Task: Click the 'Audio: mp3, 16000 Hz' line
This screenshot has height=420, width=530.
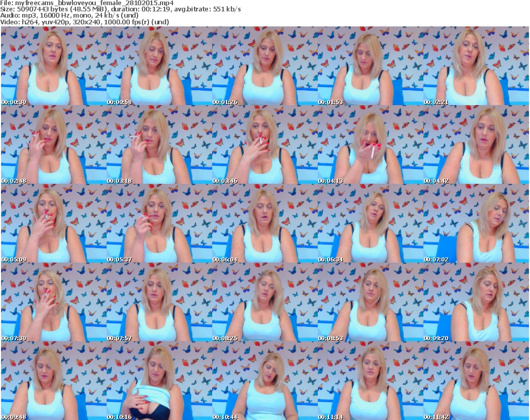Action: coord(69,16)
